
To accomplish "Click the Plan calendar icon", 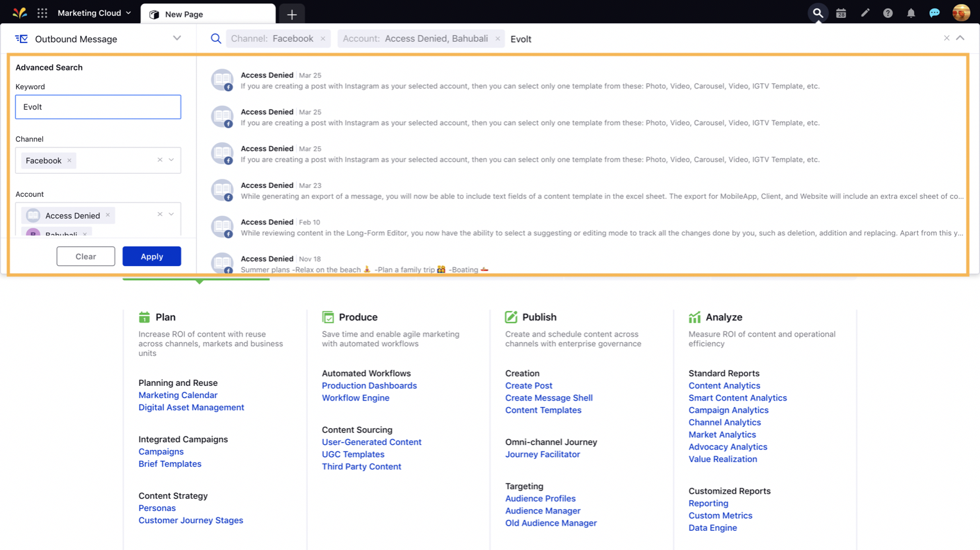I will click(x=144, y=317).
